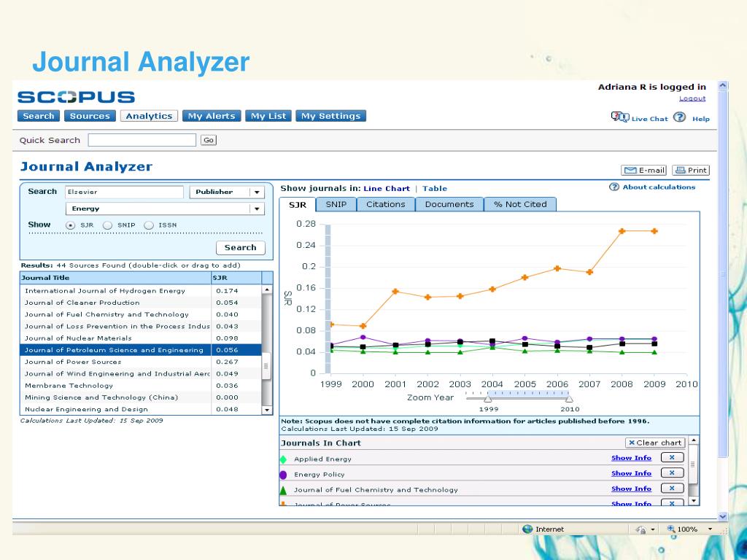Click the SJR column header in results
Screen dimensions: 747x560
coord(236,278)
